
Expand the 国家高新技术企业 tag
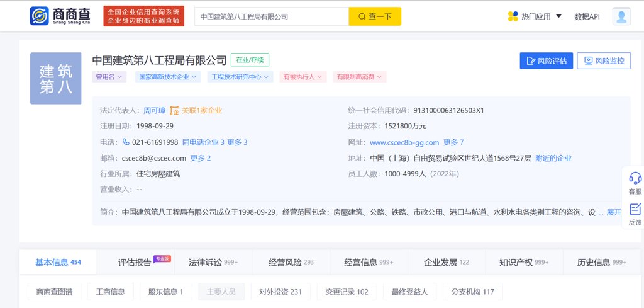click(x=168, y=77)
